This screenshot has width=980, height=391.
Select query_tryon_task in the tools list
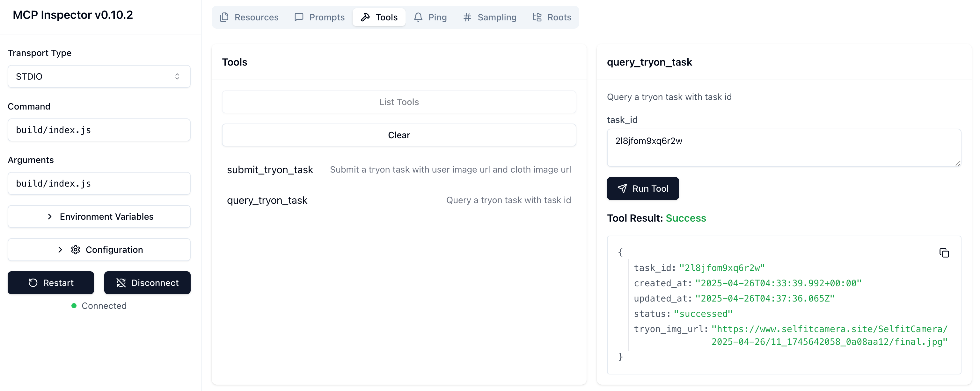coord(267,200)
